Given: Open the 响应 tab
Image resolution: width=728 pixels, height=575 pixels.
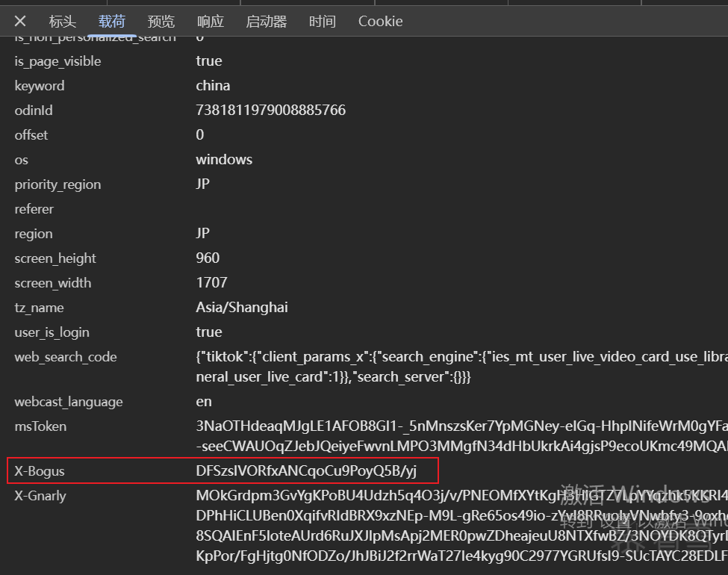Looking at the screenshot, I should point(211,21).
